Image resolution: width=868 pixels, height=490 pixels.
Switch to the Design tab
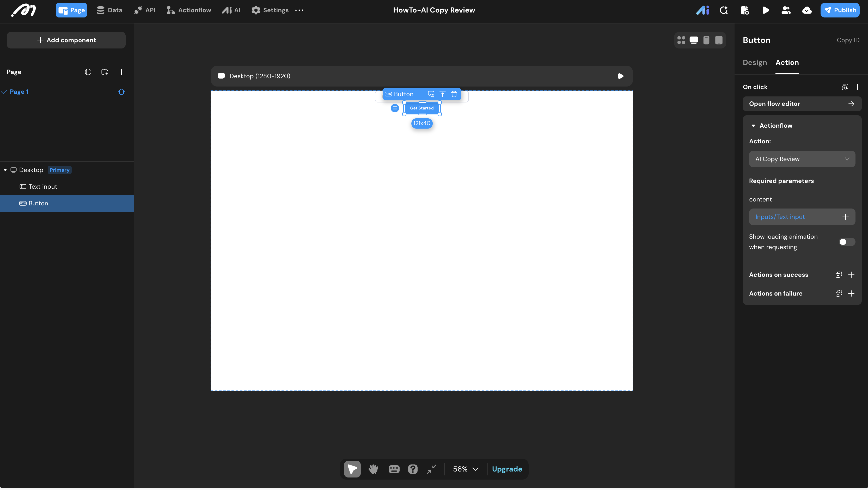(755, 62)
